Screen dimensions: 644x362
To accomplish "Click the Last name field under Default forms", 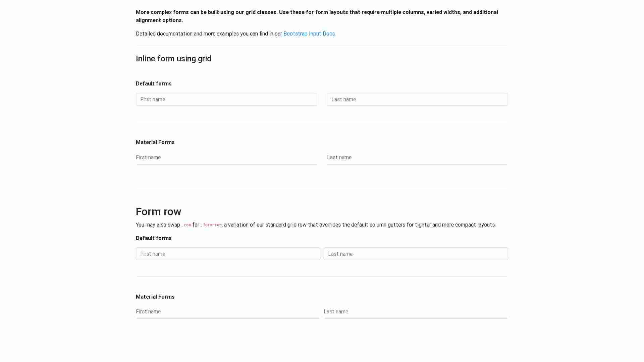I will 417,99.
